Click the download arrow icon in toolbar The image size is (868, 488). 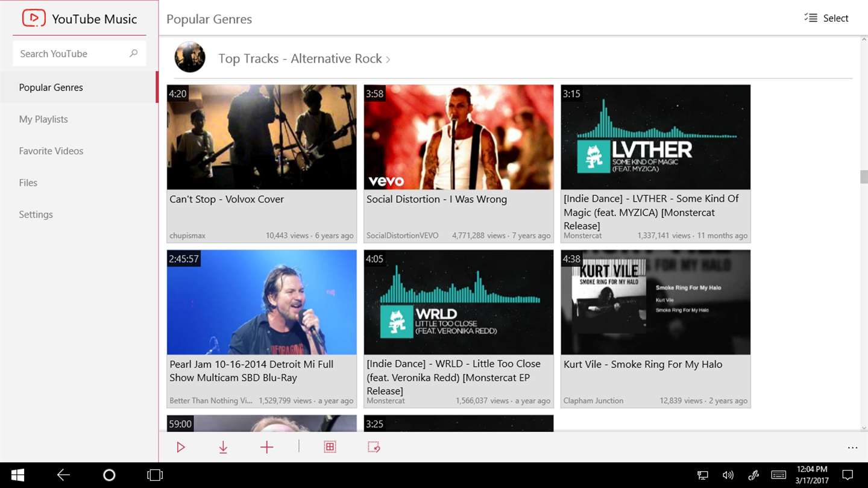(x=223, y=447)
